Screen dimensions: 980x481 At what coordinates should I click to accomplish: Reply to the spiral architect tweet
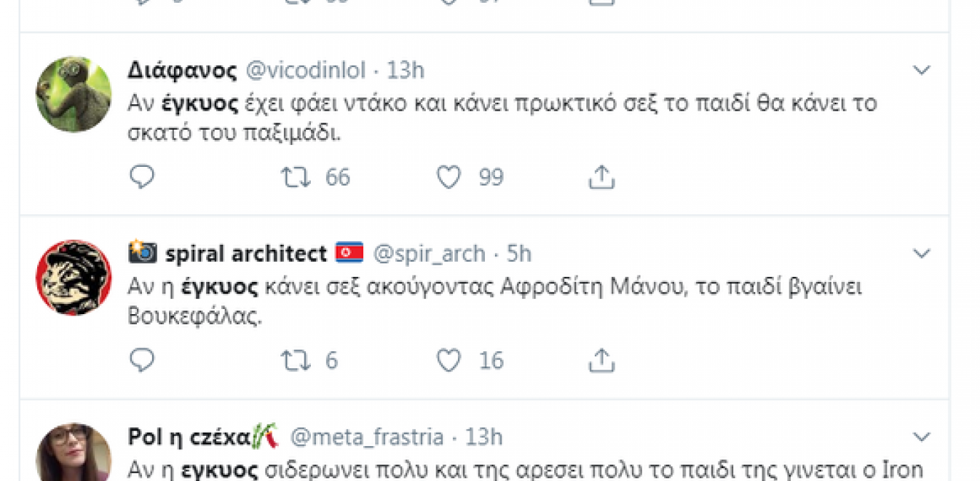(142, 360)
